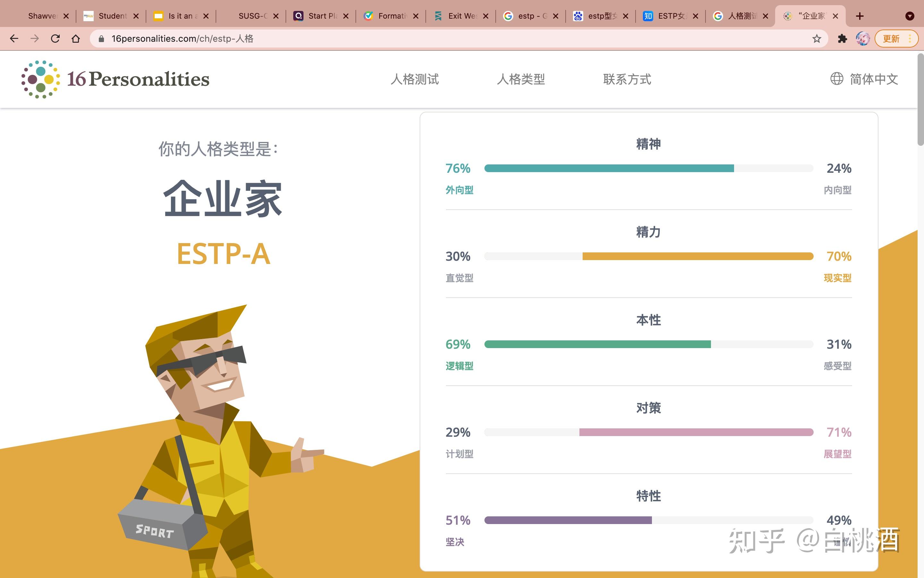
Task: Open the extensions puzzle icon
Action: [x=842, y=39]
